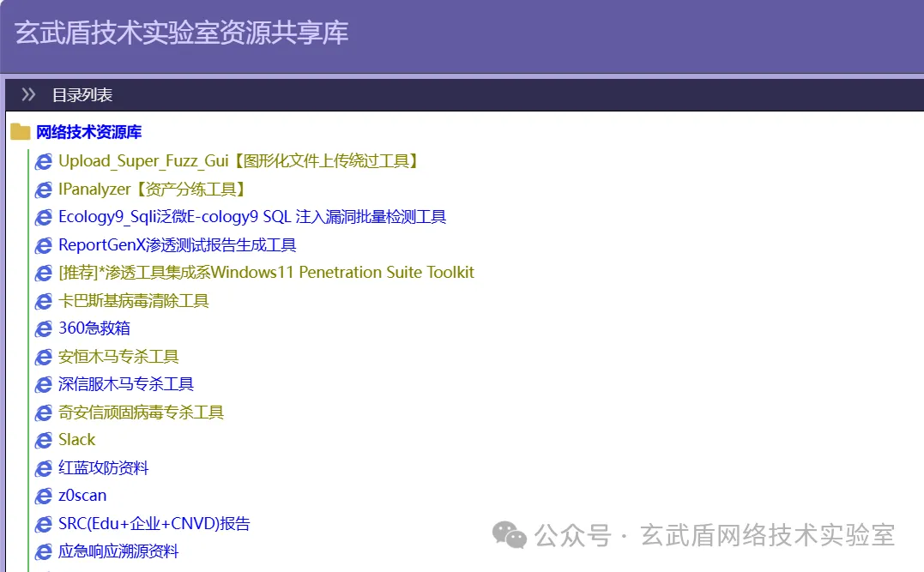Screen dimensions: 924x572
Task: Click the IE icon beside Upload_Super_Fuzz_Gui
Action: click(44, 162)
